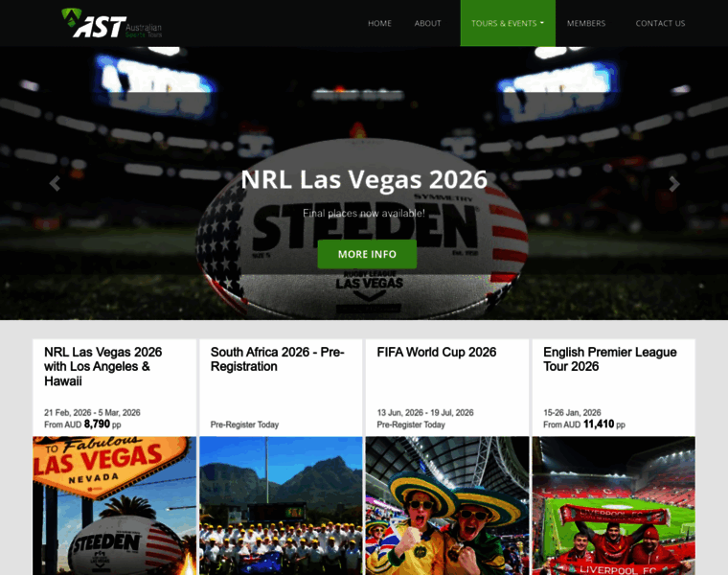Screen dimensions: 728x575
Task: Open English Premier League Tour 2026 title
Action: pos(609,359)
